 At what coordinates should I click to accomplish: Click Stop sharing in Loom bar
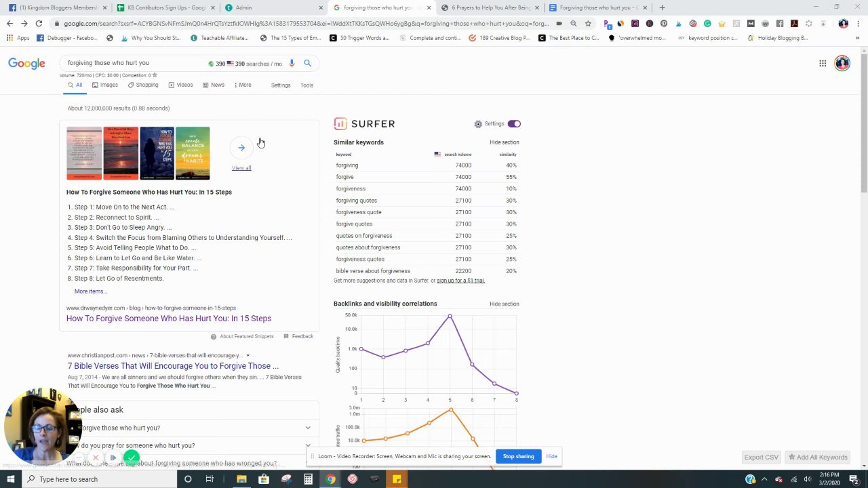[519, 456]
